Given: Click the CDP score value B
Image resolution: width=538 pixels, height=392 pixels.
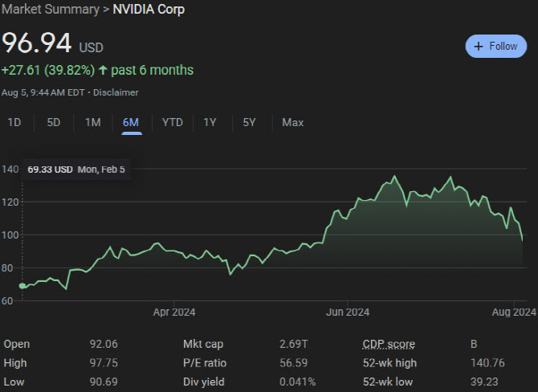Looking at the screenshot, I should click(474, 344).
